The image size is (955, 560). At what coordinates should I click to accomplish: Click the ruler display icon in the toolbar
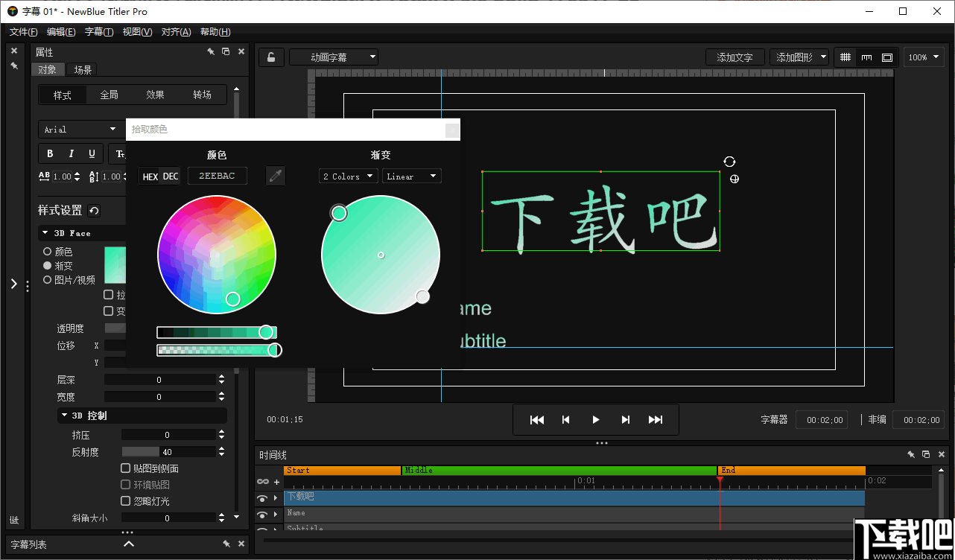867,57
